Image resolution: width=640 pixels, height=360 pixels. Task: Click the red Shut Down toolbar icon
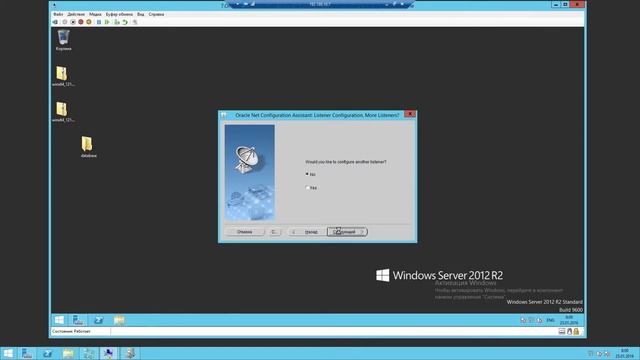click(81, 22)
